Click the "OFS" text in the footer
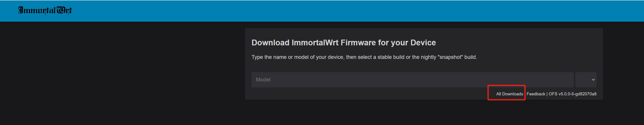 (x=553, y=94)
